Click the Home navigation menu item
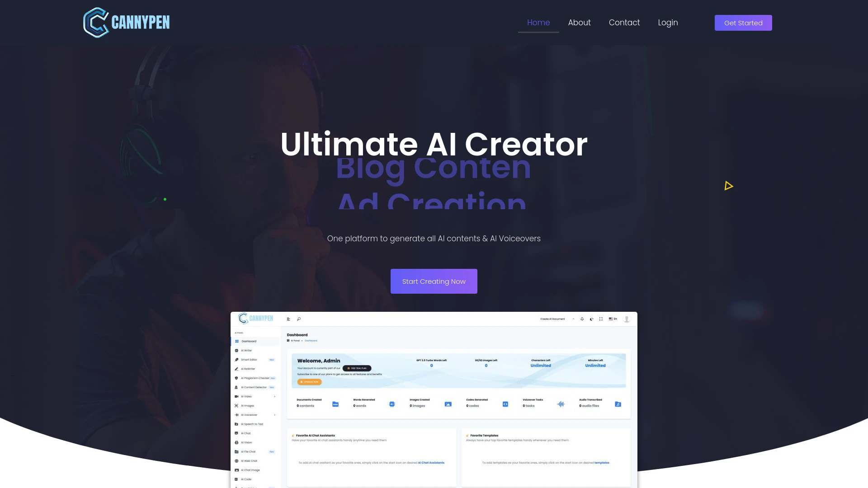 coord(538,22)
